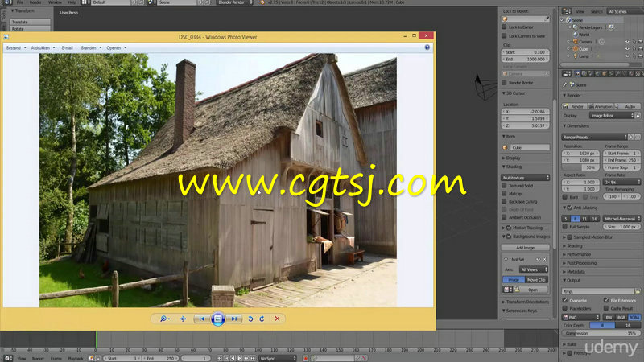This screenshot has width=644, height=362.
Task: Toggle Lamp visibility eye in outliner
Action: (x=627, y=56)
